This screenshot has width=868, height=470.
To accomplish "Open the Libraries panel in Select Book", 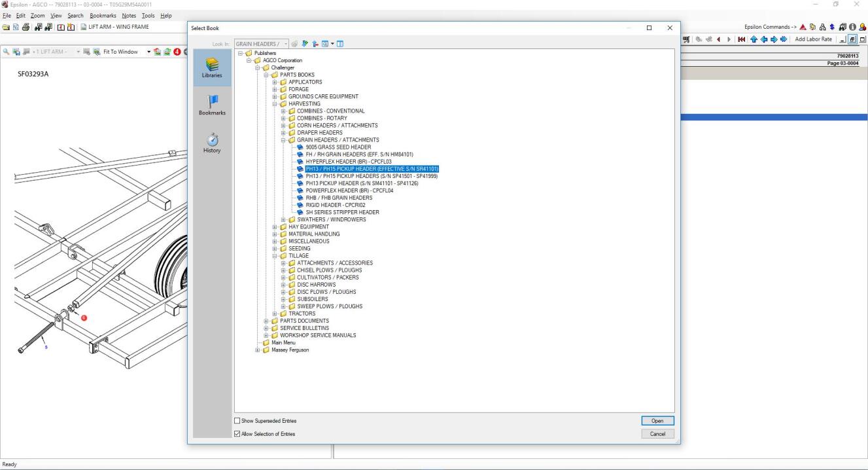I will [x=213, y=67].
